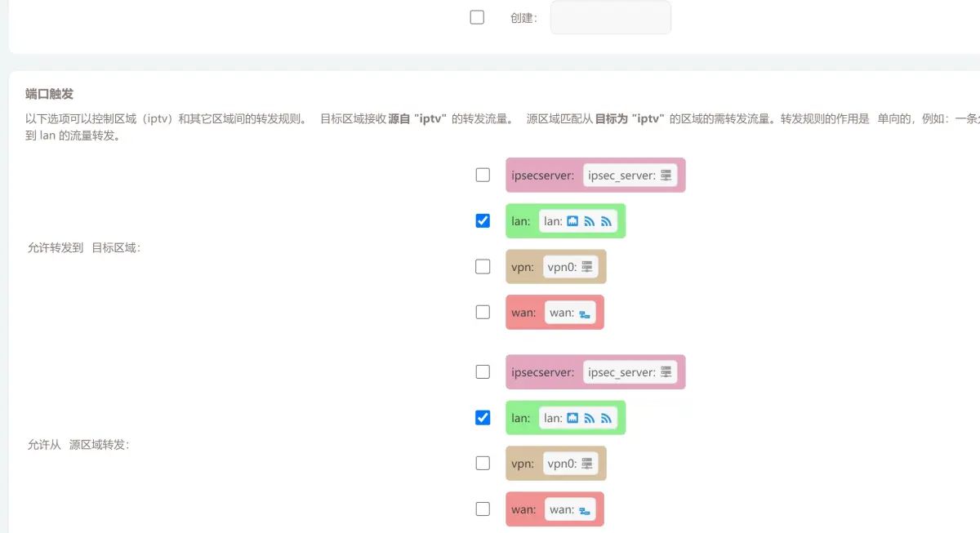Check the 创建 checkbox at the top
Image resolution: width=980 pixels, height=533 pixels.
coord(477,16)
